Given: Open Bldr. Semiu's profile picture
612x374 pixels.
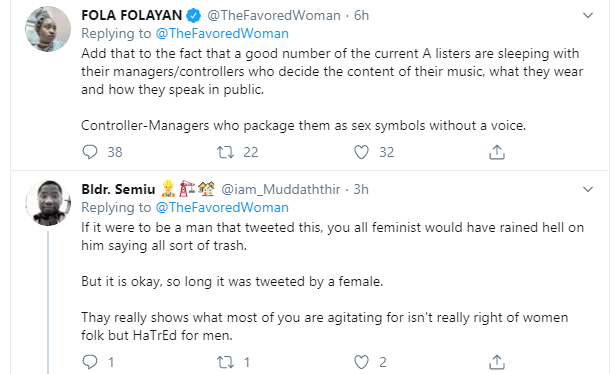Looking at the screenshot, I should click(48, 203).
